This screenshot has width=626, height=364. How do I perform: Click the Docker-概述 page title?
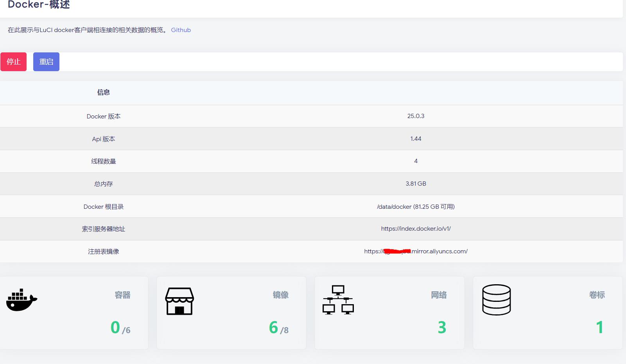(x=39, y=4)
